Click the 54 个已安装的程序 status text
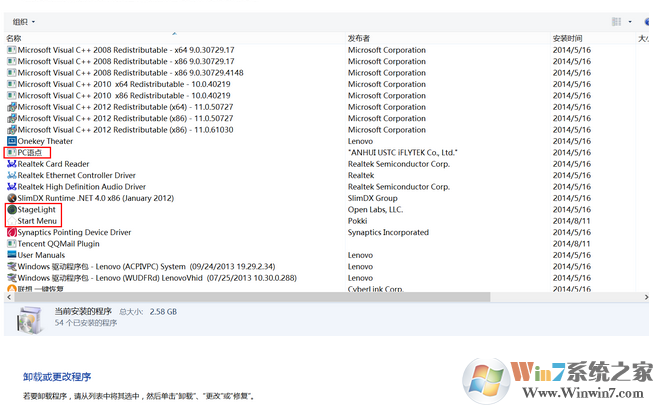The height and width of the screenshot is (407, 660). pyautogui.click(x=86, y=322)
